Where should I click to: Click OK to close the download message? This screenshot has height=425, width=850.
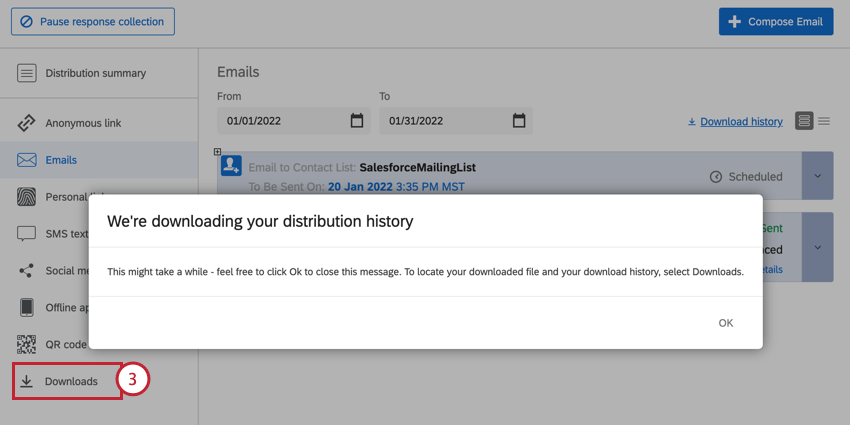725,323
